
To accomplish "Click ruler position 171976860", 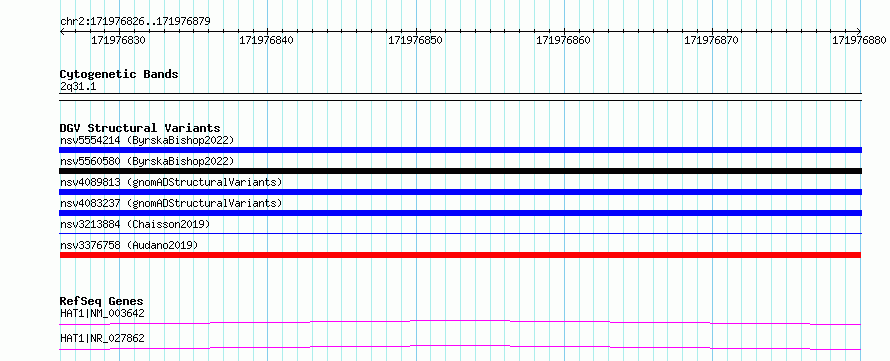I will click(564, 40).
